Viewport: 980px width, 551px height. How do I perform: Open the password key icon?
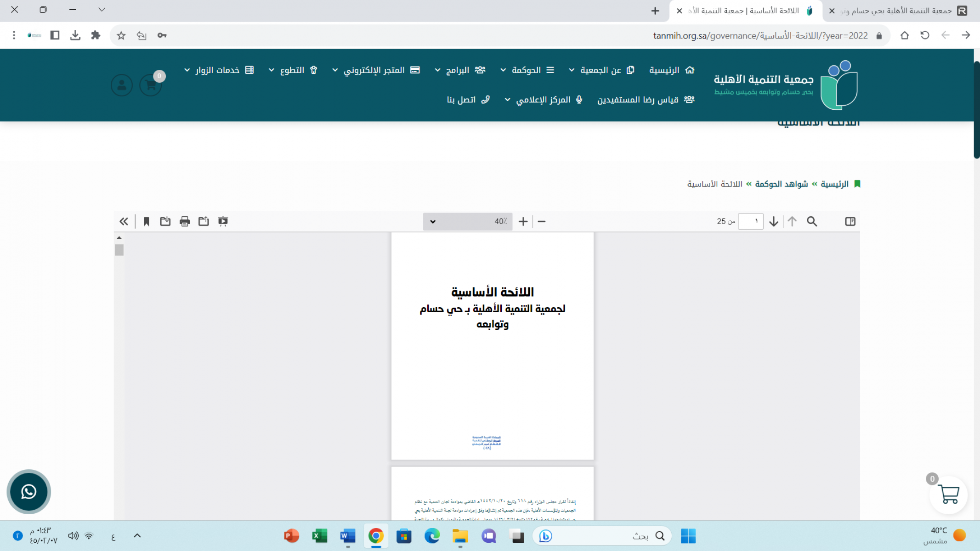coord(162,35)
